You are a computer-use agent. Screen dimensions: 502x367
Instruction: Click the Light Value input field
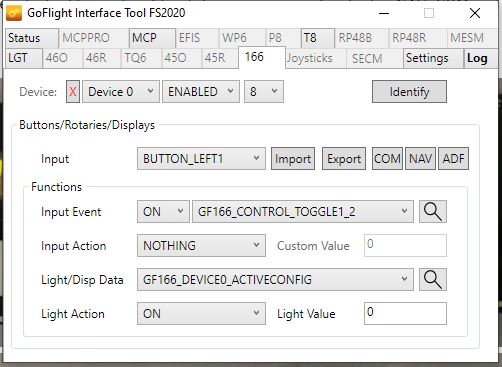click(405, 313)
